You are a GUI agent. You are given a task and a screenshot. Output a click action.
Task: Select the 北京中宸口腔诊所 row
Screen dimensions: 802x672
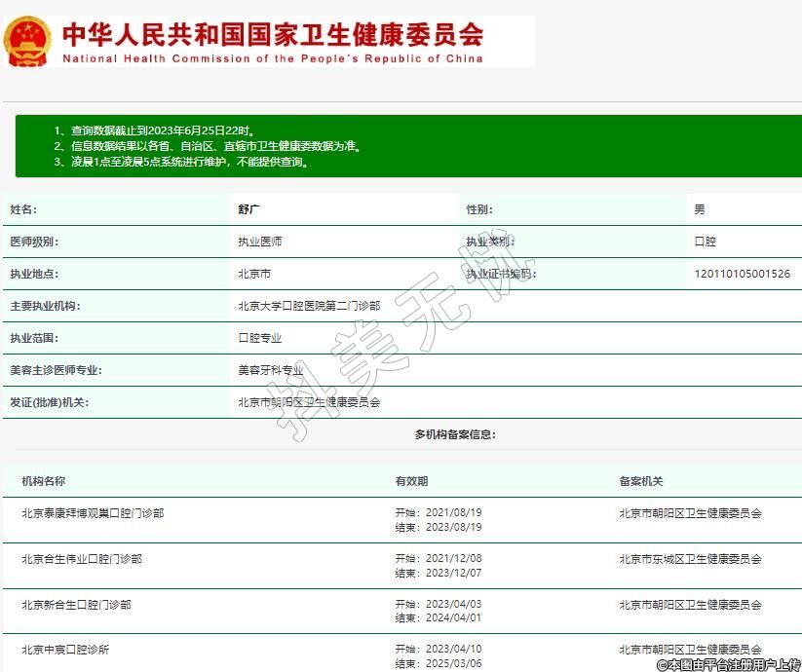pos(65,650)
